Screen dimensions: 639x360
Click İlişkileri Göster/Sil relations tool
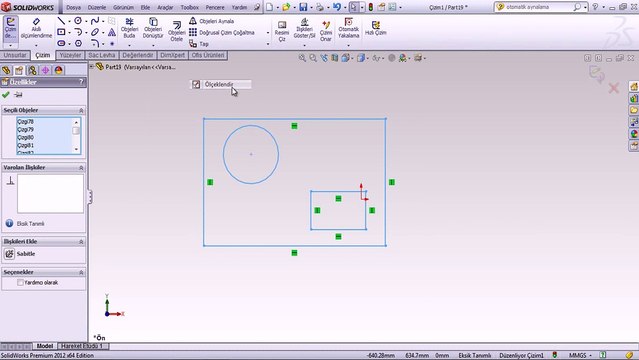pos(304,28)
